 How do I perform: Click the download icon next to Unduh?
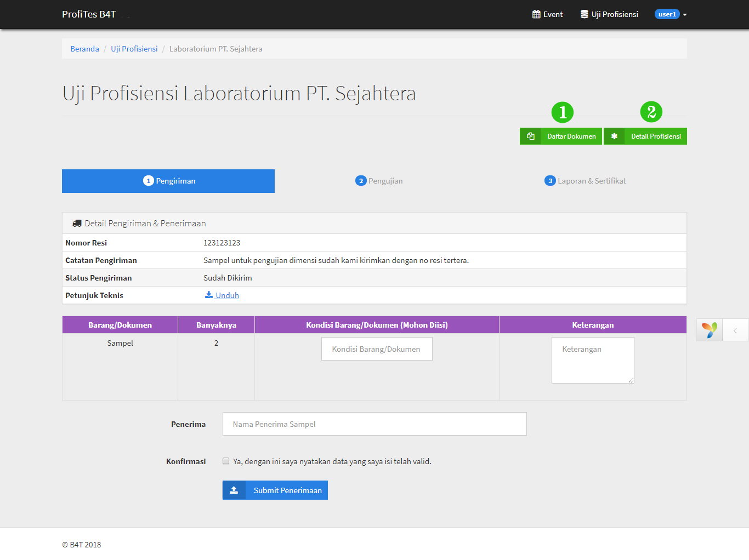pyautogui.click(x=209, y=295)
